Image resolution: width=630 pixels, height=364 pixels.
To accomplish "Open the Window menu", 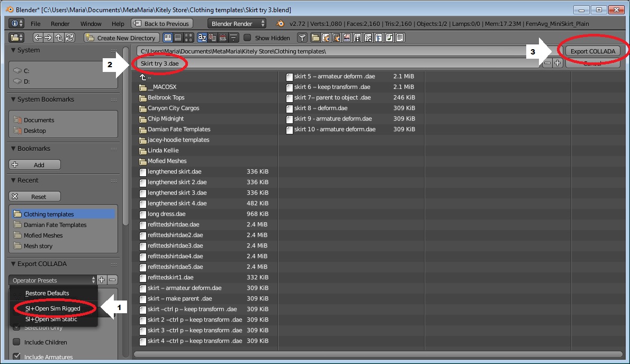I will 91,24.
